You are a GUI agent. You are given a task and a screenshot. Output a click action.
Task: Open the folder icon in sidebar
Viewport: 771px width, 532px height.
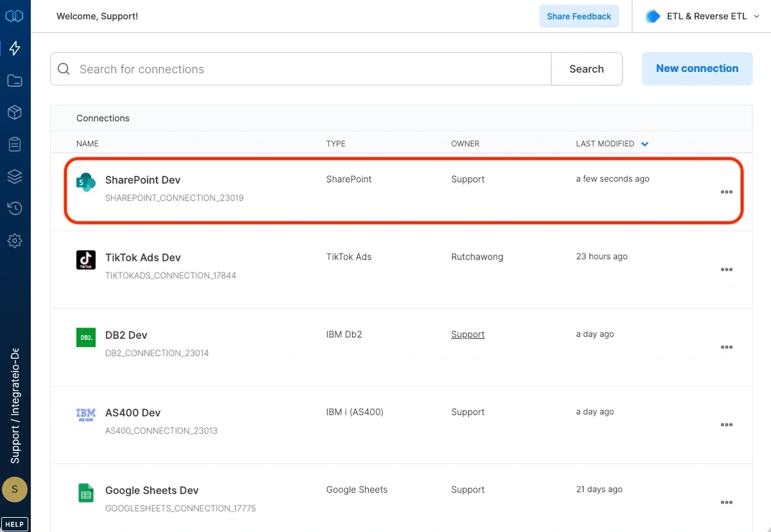click(14, 80)
